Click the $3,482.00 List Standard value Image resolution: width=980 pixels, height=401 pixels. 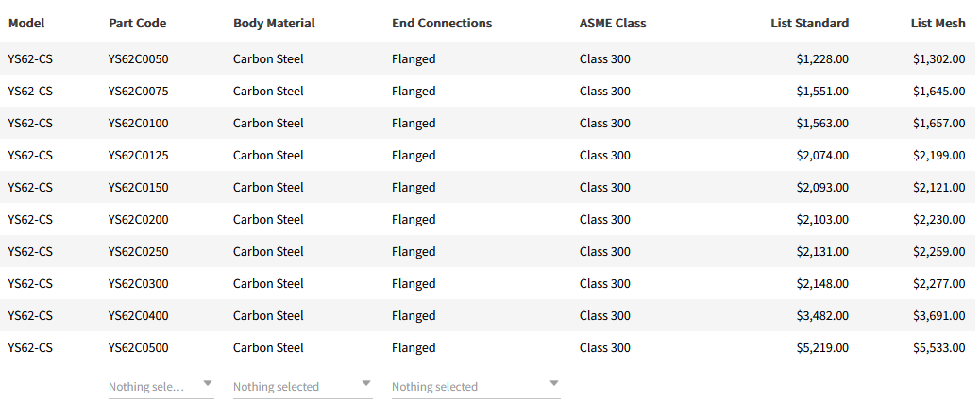pyautogui.click(x=822, y=316)
